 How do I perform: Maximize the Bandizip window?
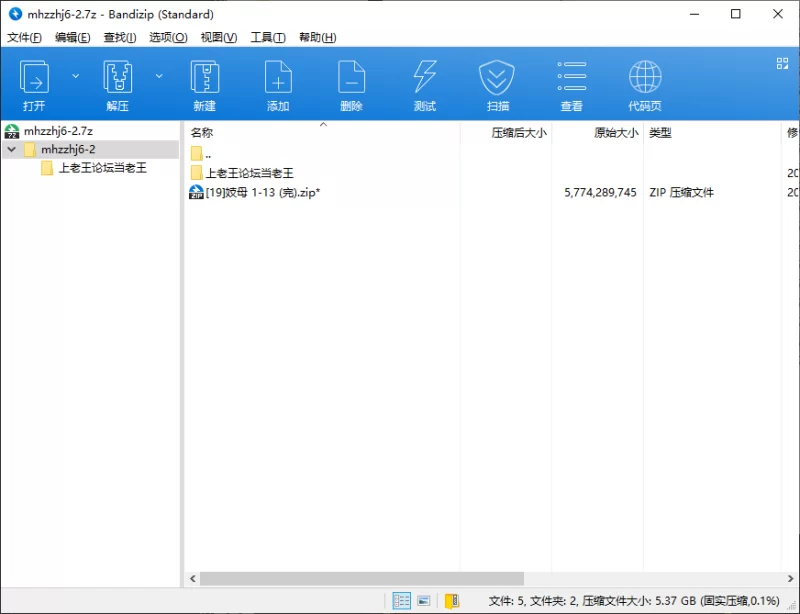point(735,14)
